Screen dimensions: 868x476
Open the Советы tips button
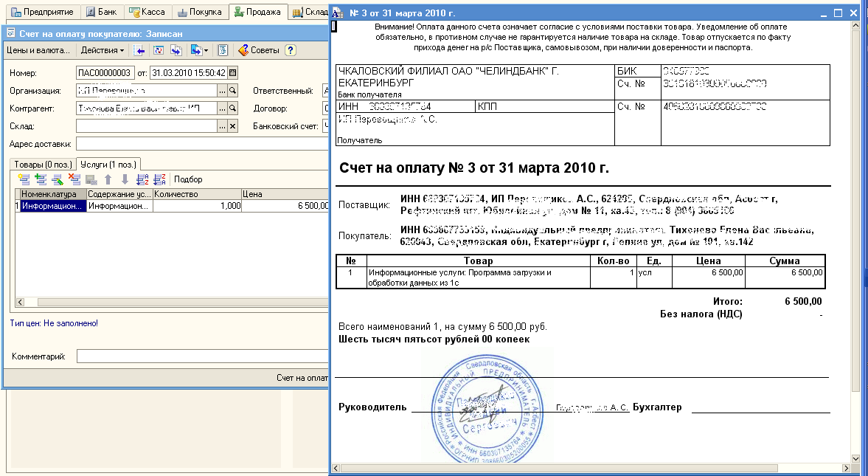(x=259, y=50)
